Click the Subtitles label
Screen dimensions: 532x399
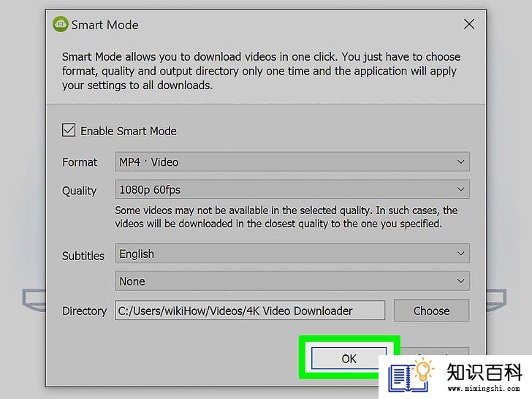pos(83,256)
